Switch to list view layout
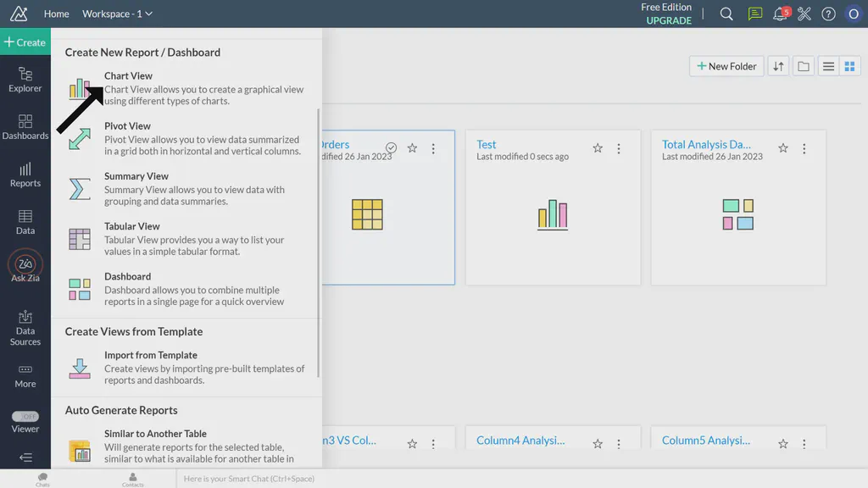 point(828,65)
